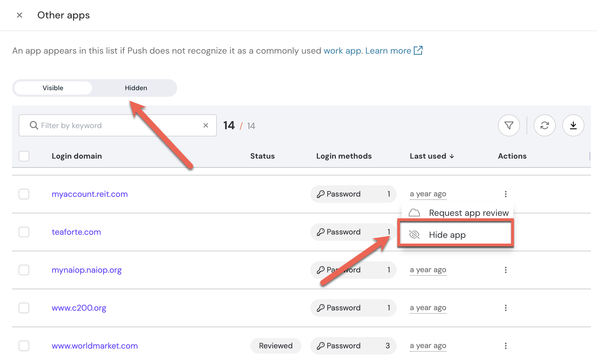This screenshot has width=597, height=364.
Task: Select checkbox for mynaiop.naiop.org
Action: click(24, 270)
